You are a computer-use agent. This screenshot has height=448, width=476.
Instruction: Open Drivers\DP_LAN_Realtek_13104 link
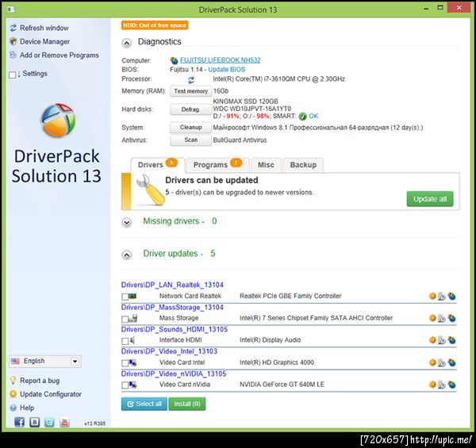click(172, 285)
